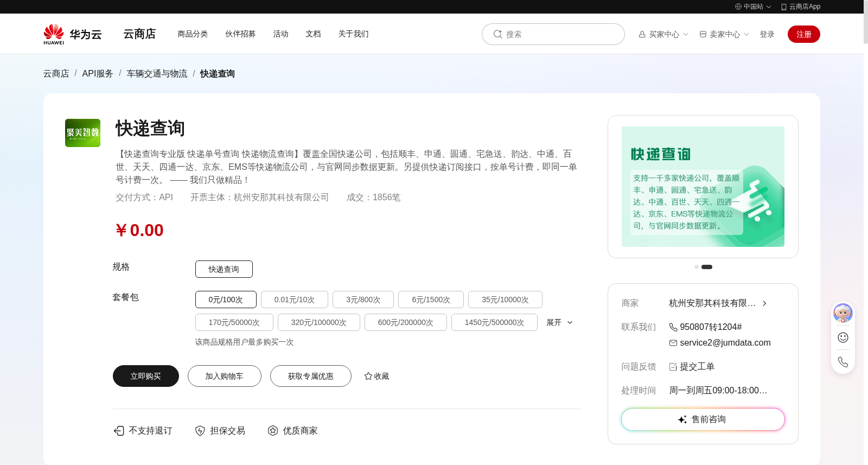Image resolution: width=868 pixels, height=465 pixels.
Task: Open the 关于我们 menu item
Action: tap(353, 34)
